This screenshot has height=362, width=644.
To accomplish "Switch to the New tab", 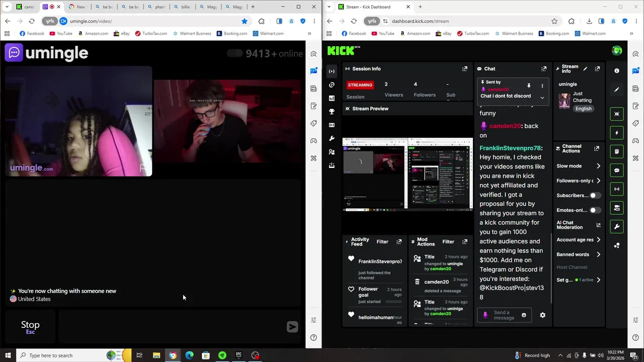I will [x=77, y=7].
